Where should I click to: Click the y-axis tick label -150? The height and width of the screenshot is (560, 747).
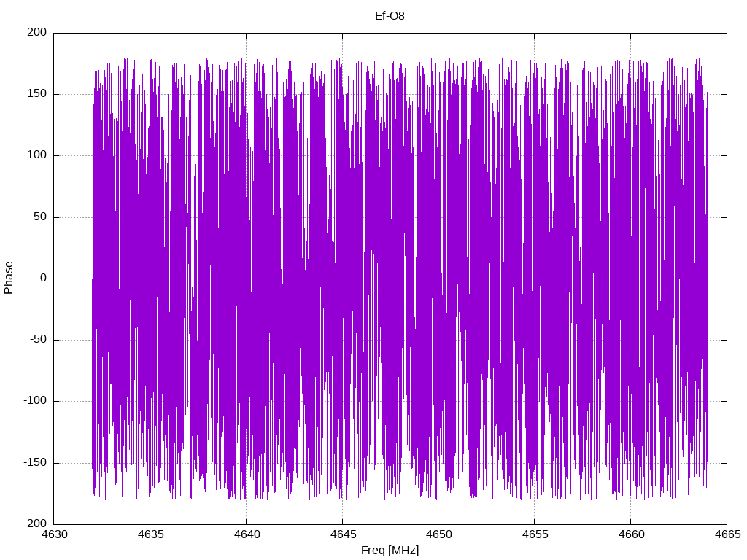(x=35, y=463)
